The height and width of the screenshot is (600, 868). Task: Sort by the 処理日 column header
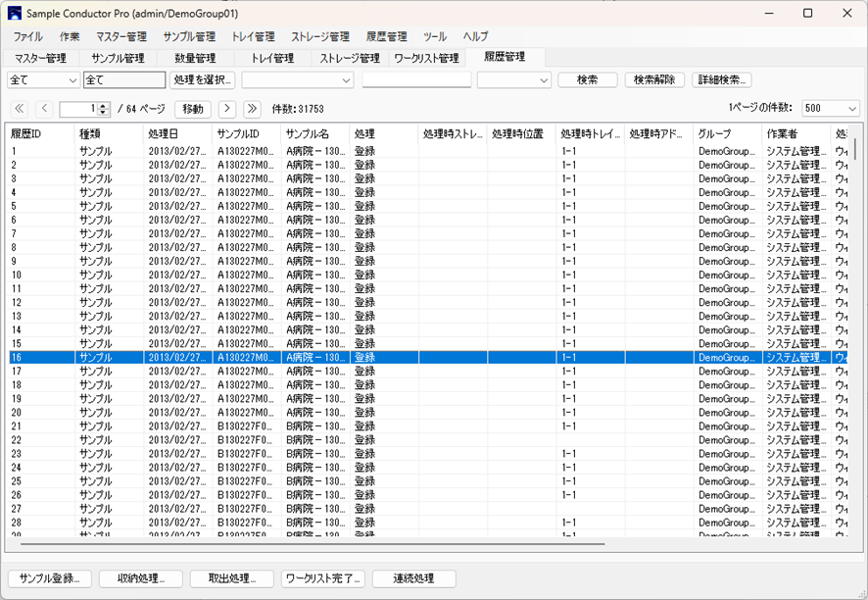click(x=176, y=133)
